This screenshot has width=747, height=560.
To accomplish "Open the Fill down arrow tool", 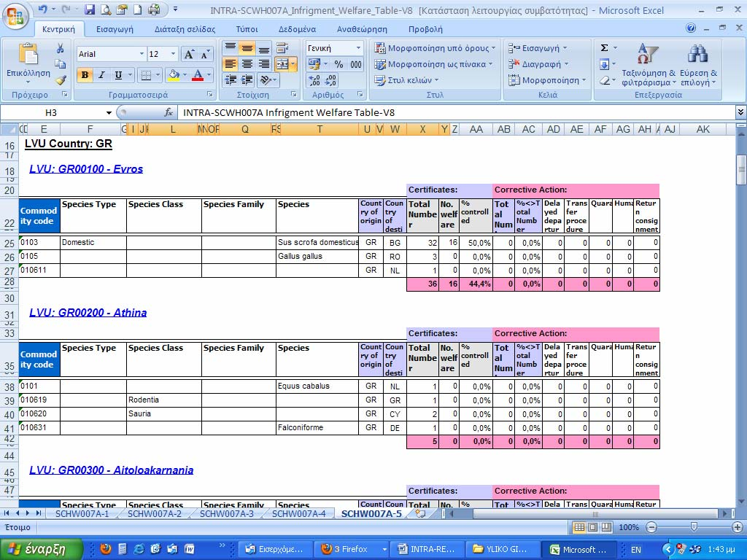I will coord(604,64).
